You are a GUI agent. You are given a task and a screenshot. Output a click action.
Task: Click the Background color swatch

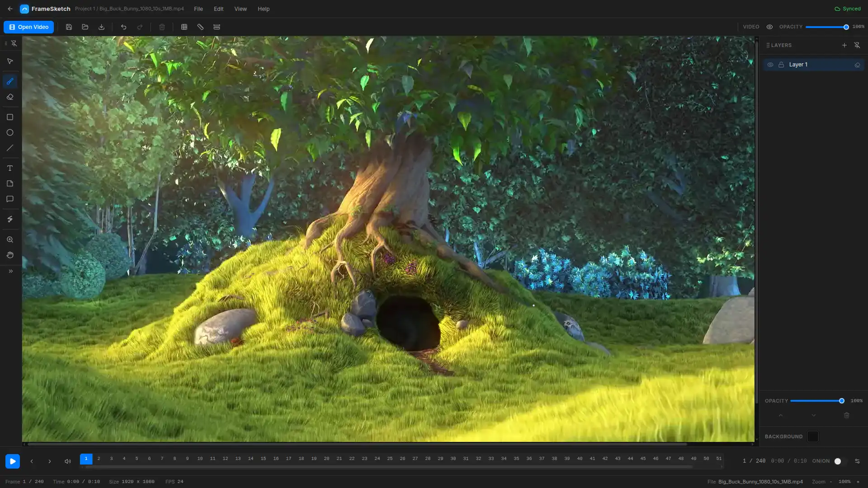pyautogui.click(x=813, y=436)
